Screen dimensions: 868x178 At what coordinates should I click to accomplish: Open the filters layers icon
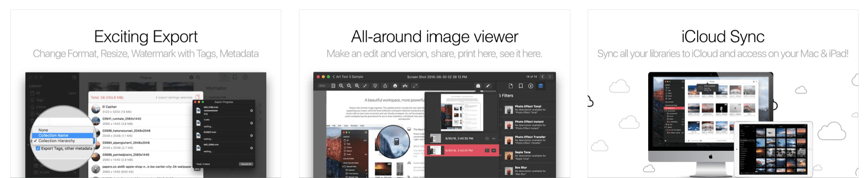[540, 86]
